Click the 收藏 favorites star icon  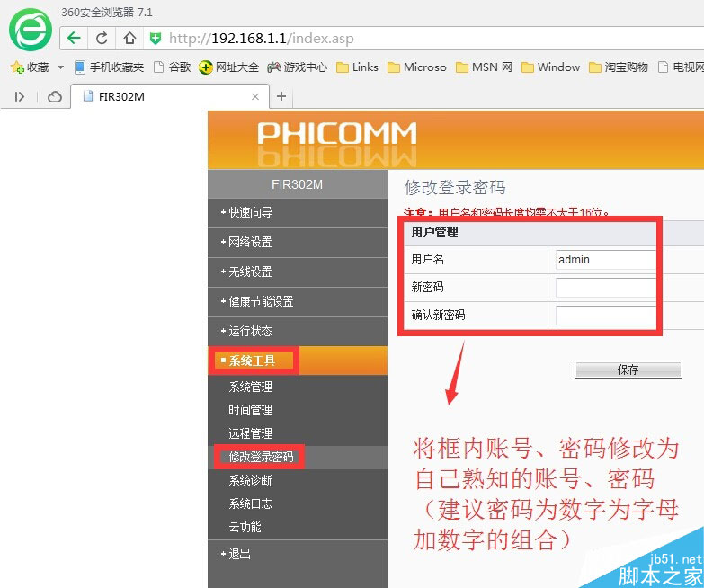click(17, 67)
